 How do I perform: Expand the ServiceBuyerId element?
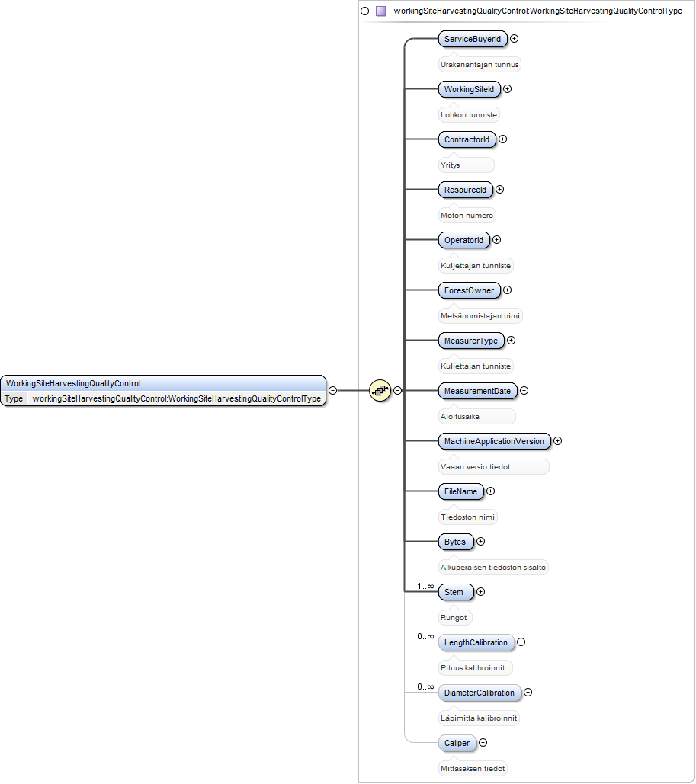[x=514, y=39]
